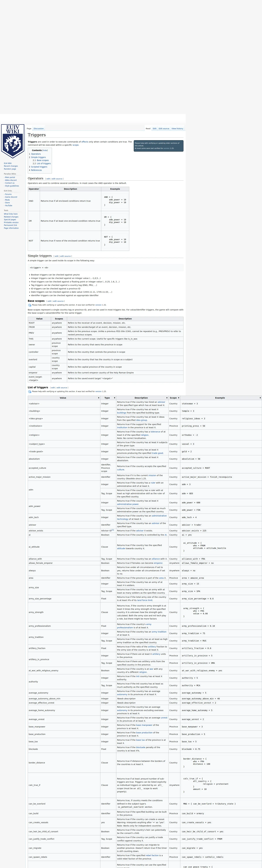Jump to Base scopes in Contents

41,160
